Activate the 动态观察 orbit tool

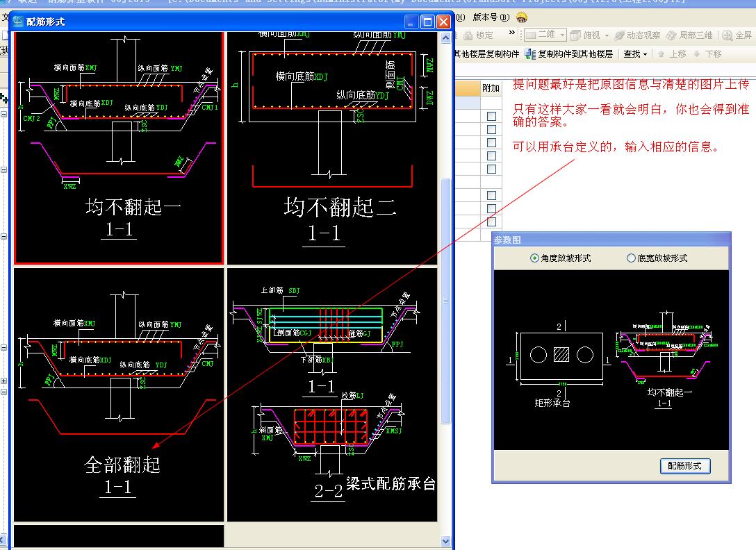coord(638,35)
